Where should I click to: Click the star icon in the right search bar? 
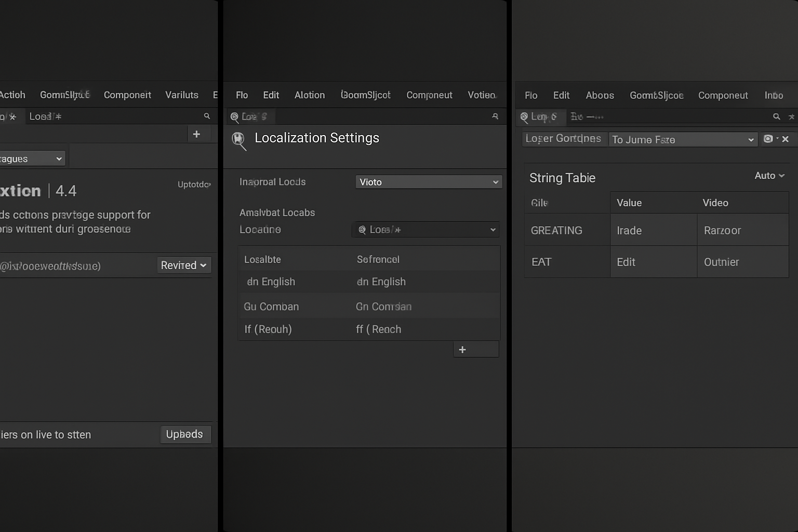[x=792, y=117]
